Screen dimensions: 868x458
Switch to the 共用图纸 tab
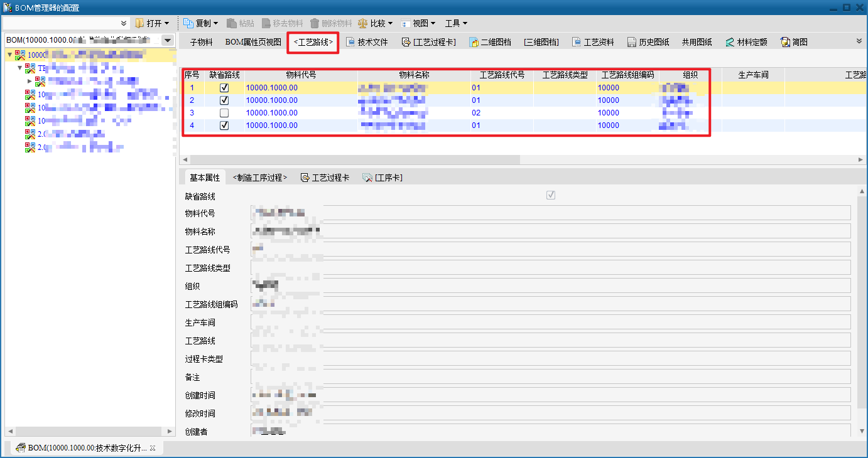point(697,42)
